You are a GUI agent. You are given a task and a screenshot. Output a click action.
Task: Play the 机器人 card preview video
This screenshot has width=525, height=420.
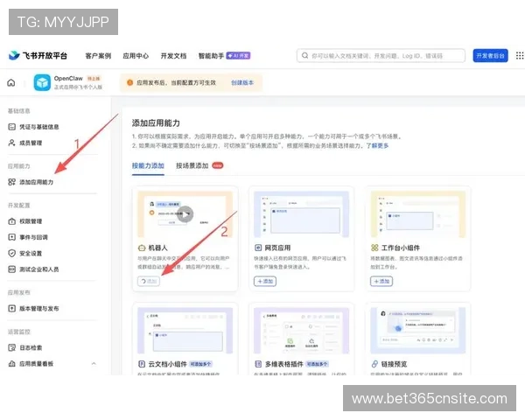click(x=185, y=213)
